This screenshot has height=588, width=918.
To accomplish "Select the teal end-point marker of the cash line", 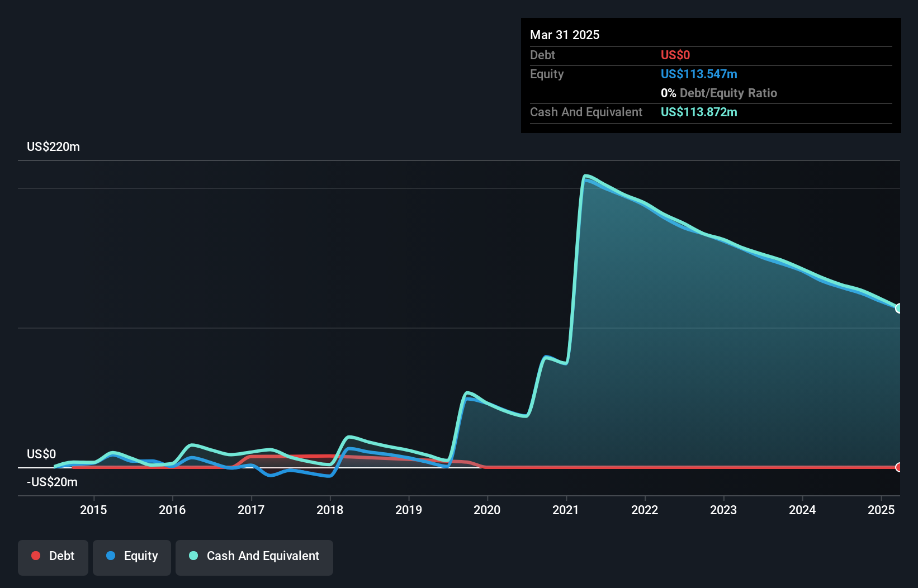I will coord(898,309).
